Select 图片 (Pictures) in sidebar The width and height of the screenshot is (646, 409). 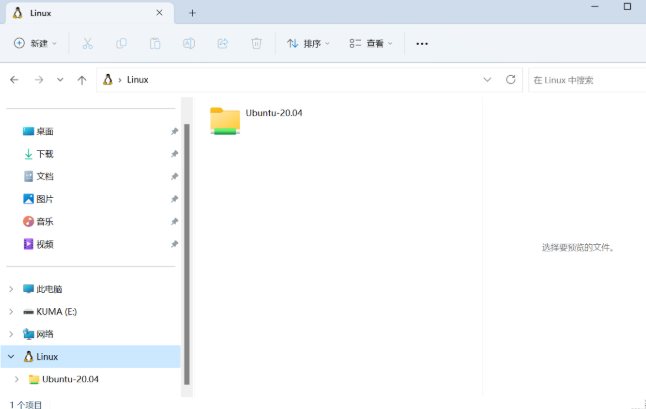pyautogui.click(x=44, y=199)
